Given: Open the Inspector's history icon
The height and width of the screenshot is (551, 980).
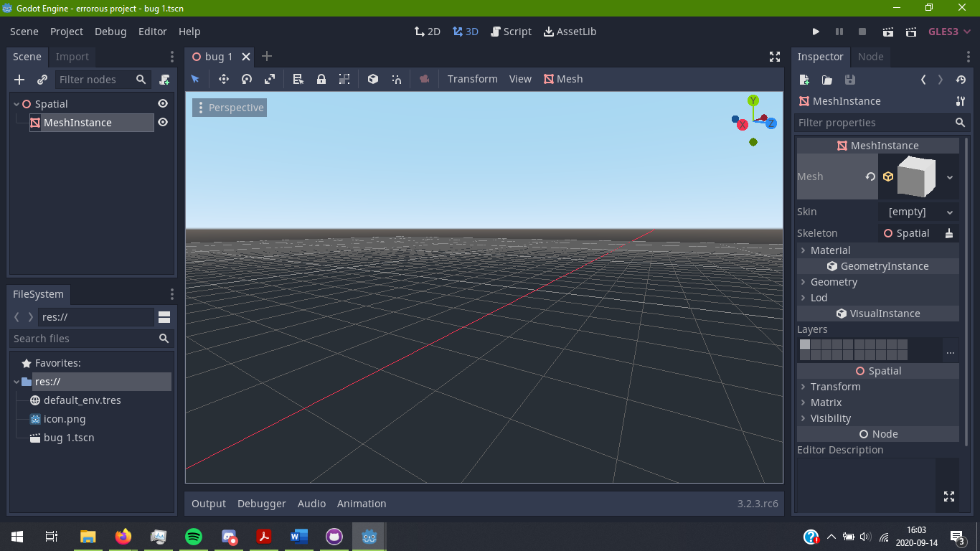Looking at the screenshot, I should pos(961,80).
